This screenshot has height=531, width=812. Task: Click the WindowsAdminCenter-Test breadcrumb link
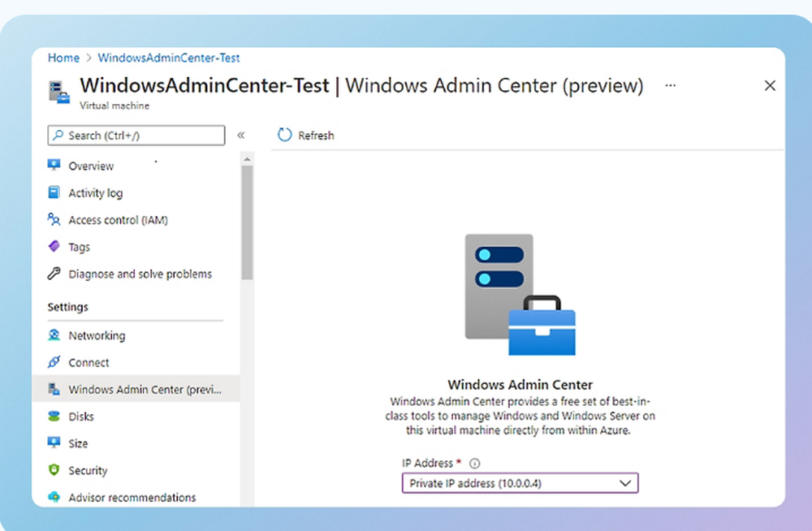tap(169, 58)
